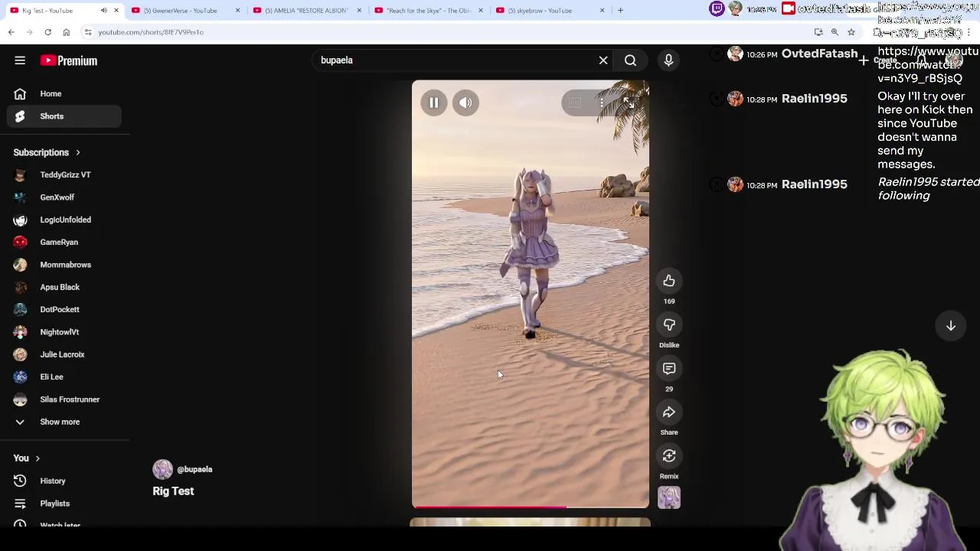980x551 pixels.
Task: Go to the next Short with down arrow
Action: [950, 325]
